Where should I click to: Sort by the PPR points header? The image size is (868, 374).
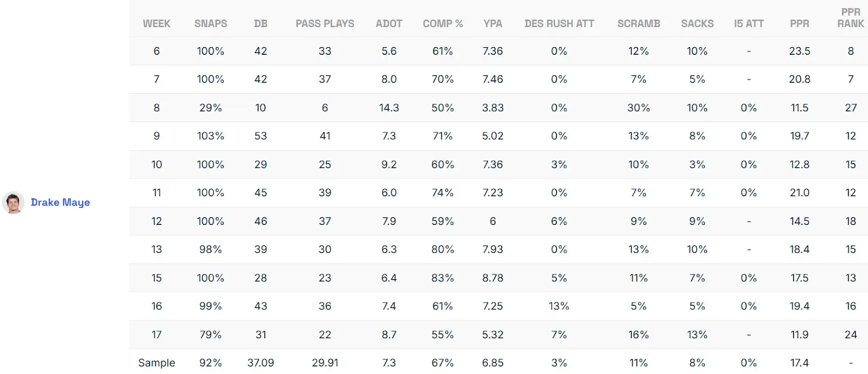[x=800, y=24]
